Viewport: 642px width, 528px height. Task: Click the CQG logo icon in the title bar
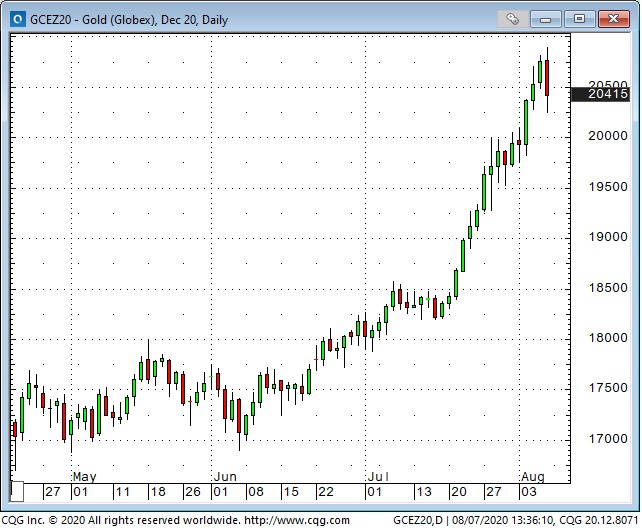[18, 19]
